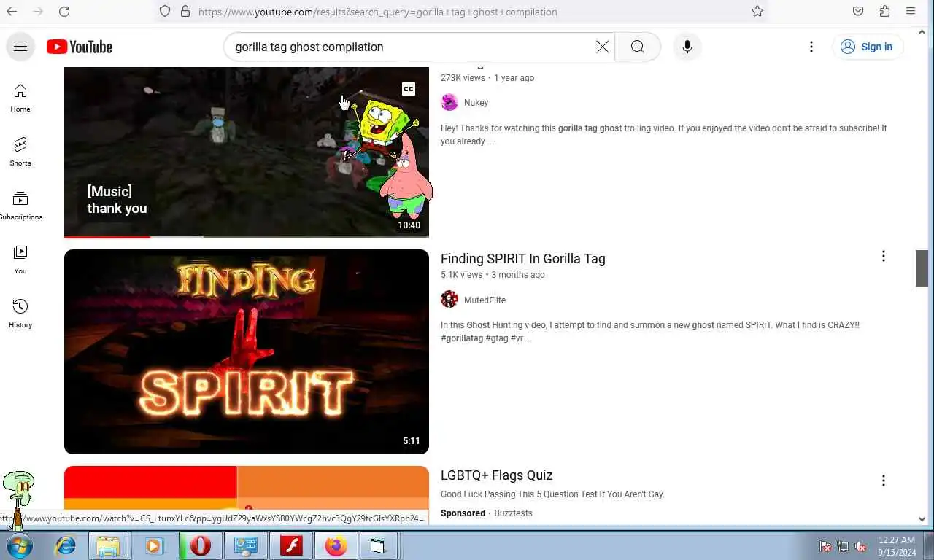934x560 pixels.
Task: Open the SpongeBob gorilla tag video thumbnail
Action: point(247,152)
